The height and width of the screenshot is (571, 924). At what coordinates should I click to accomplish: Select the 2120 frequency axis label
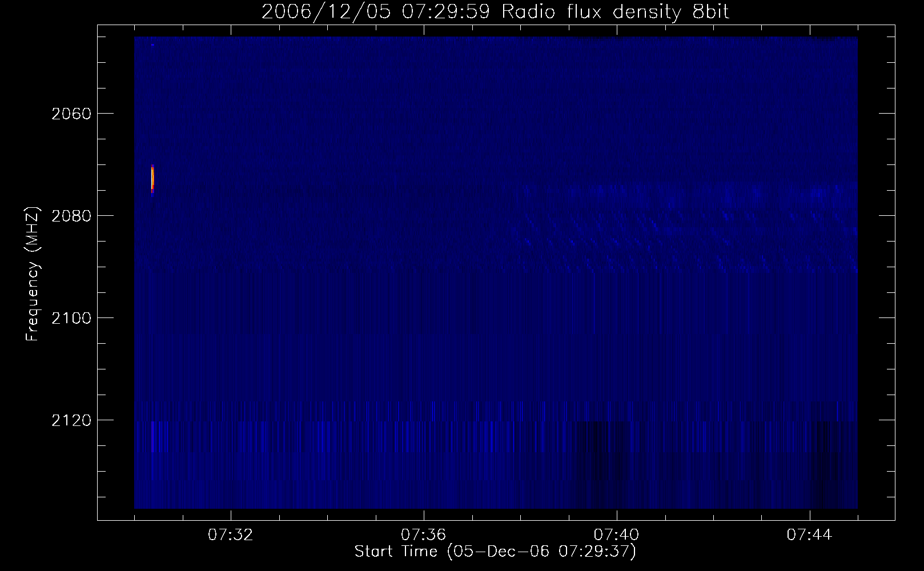(71, 420)
